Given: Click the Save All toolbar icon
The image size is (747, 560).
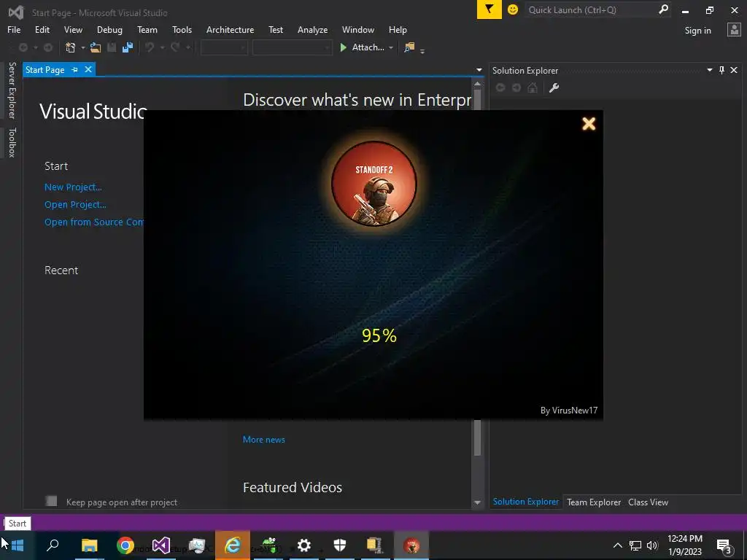Looking at the screenshot, I should tap(128, 47).
